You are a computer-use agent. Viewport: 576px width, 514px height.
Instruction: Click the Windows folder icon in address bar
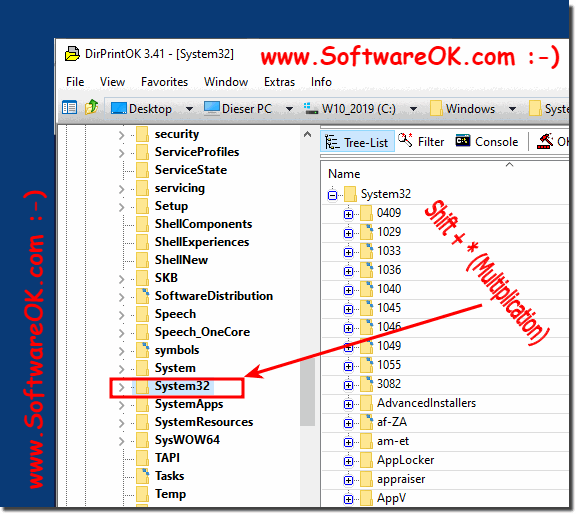coord(436,108)
